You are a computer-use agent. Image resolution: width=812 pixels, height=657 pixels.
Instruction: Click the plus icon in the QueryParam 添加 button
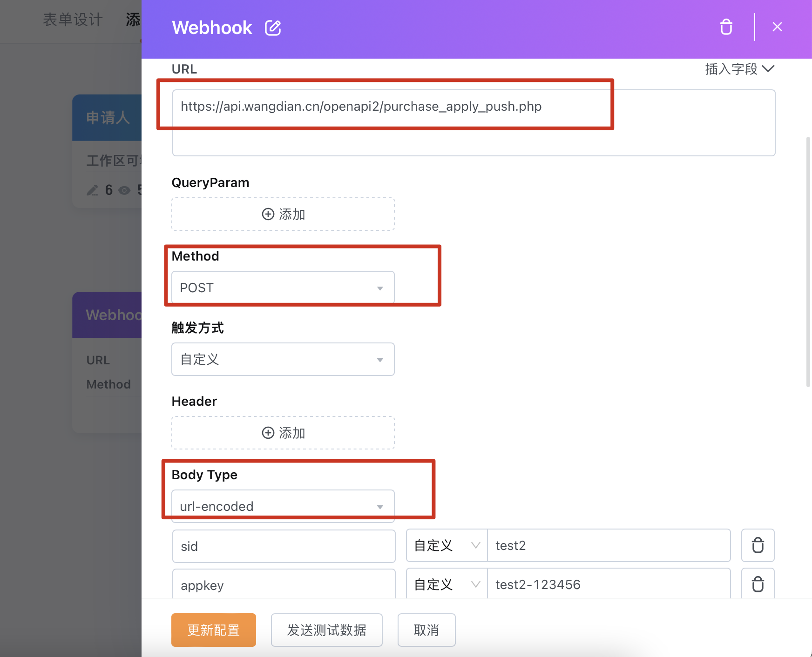click(x=268, y=214)
